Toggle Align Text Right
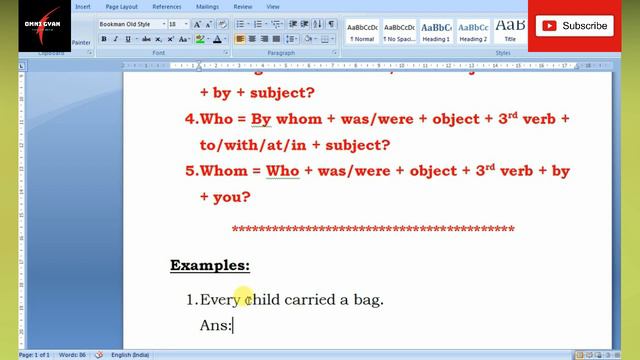640x360 pixels. pyautogui.click(x=264, y=39)
